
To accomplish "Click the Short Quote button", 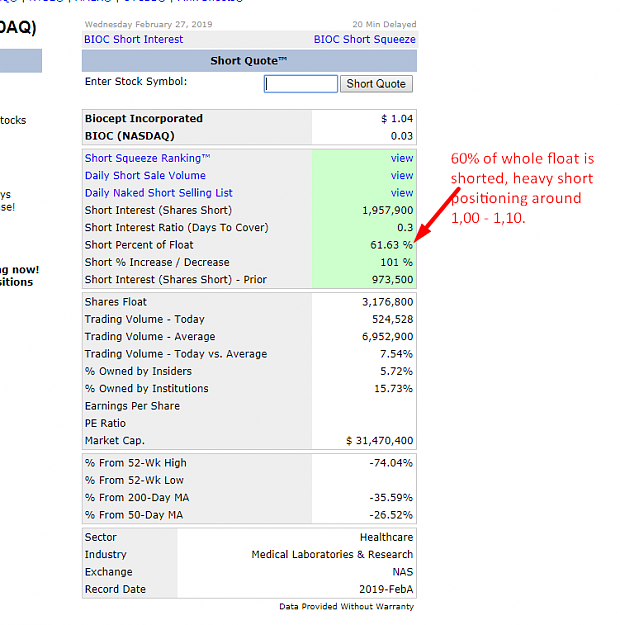I will point(376,84).
